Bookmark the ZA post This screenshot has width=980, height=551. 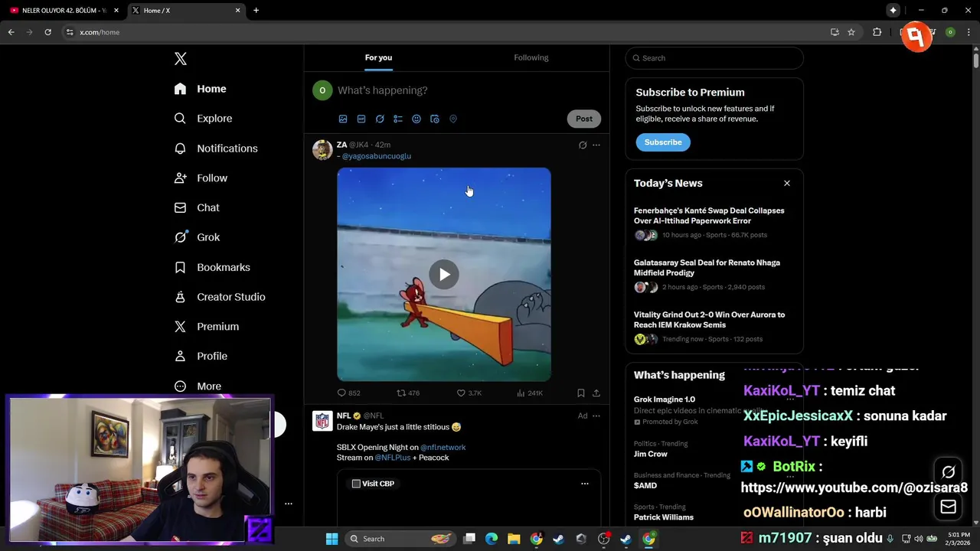pyautogui.click(x=581, y=393)
